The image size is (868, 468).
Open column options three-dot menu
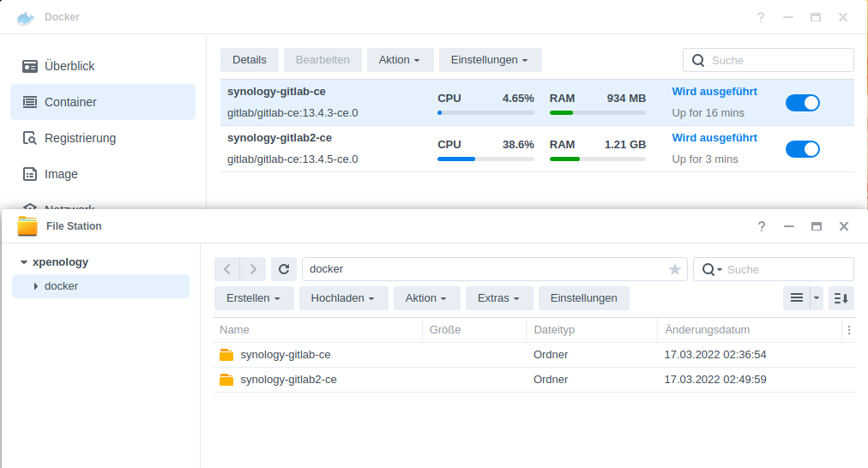click(849, 330)
